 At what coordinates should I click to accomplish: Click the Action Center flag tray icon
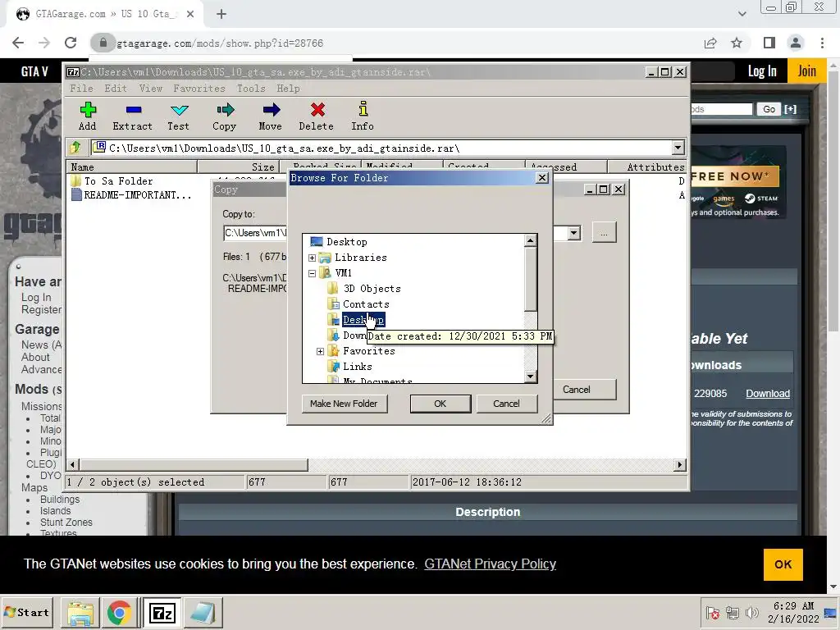pyautogui.click(x=713, y=612)
